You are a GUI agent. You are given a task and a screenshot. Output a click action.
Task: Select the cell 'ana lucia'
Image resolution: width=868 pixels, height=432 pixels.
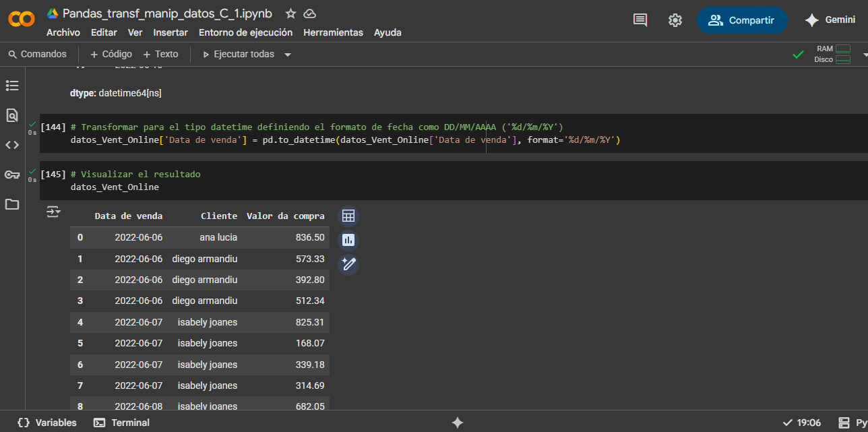coord(218,237)
